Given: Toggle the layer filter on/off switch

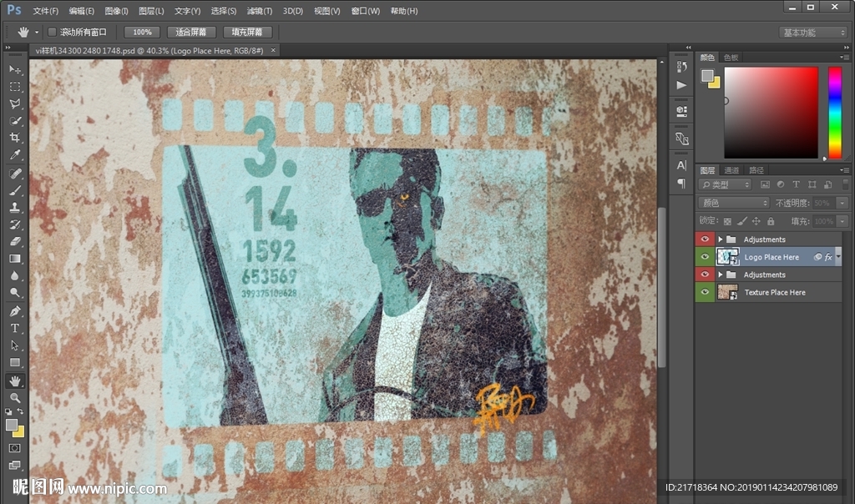Looking at the screenshot, I should (x=845, y=184).
